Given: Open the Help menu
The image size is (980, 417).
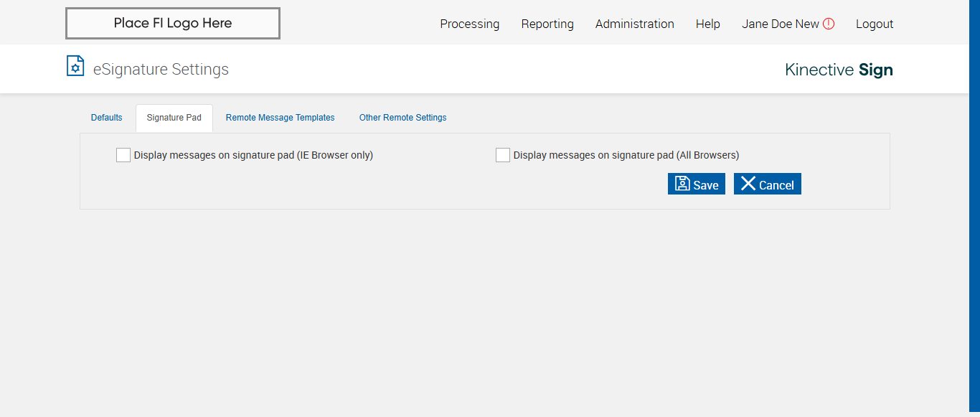Looking at the screenshot, I should 707,24.
